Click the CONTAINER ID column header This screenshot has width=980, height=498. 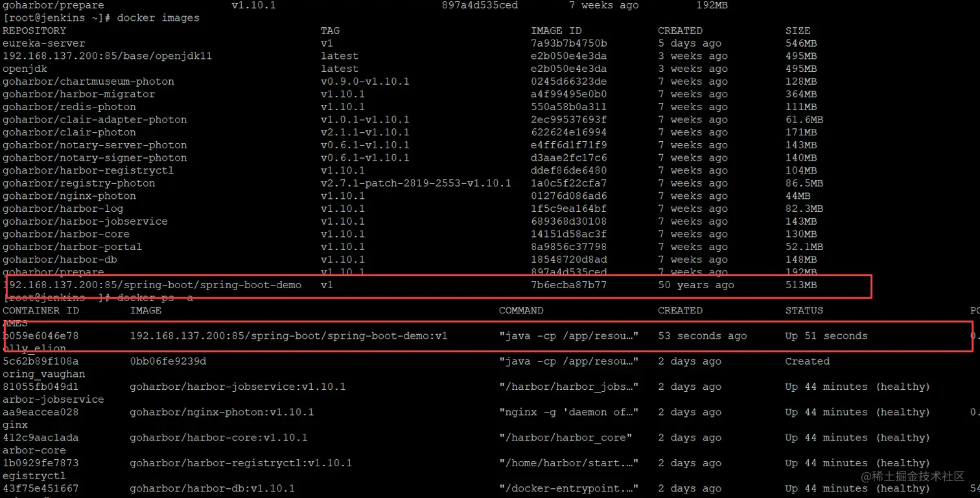pyautogui.click(x=41, y=310)
